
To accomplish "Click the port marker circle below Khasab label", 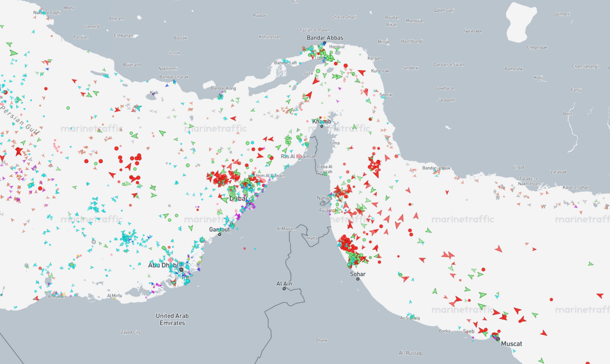I will [322, 126].
